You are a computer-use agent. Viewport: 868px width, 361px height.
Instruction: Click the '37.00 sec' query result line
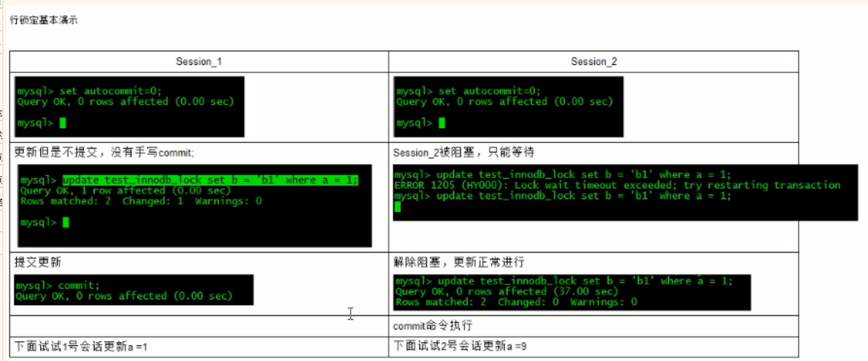click(x=506, y=291)
